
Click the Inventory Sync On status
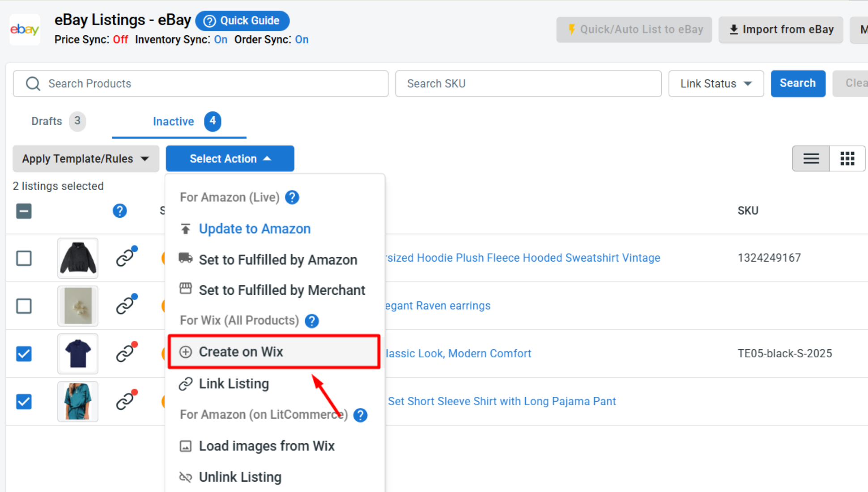point(221,40)
